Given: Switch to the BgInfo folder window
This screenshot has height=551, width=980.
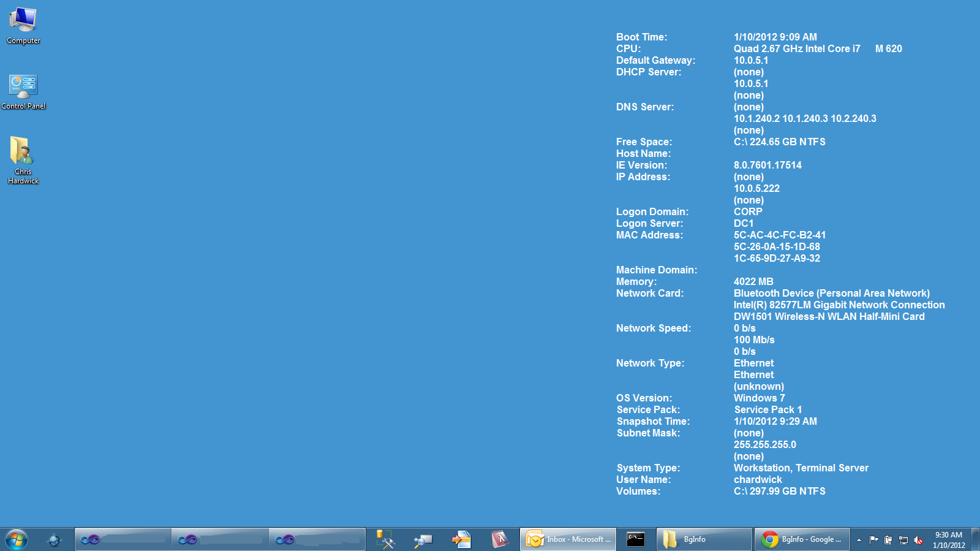Looking at the screenshot, I should 704,539.
